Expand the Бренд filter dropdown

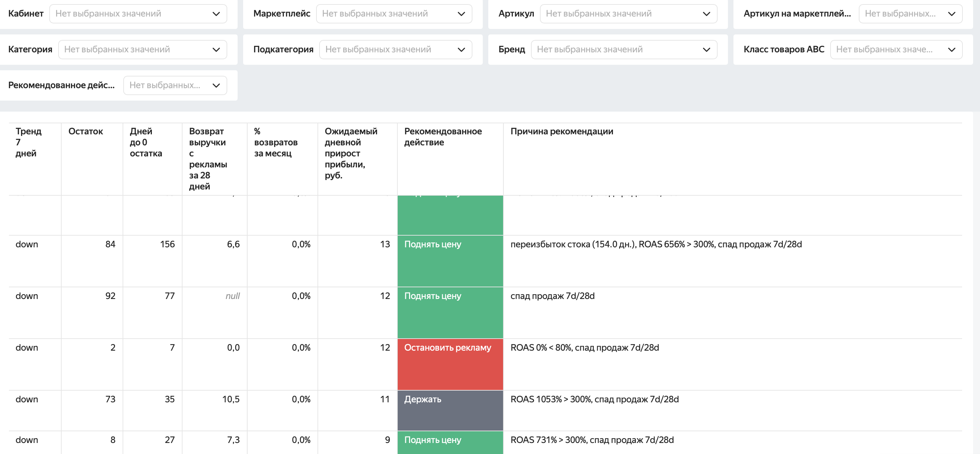point(624,50)
